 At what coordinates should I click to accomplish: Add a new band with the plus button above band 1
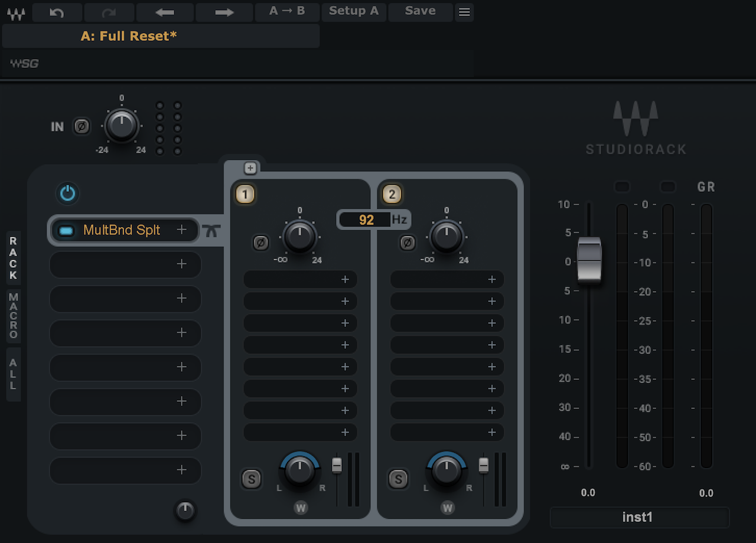(250, 169)
